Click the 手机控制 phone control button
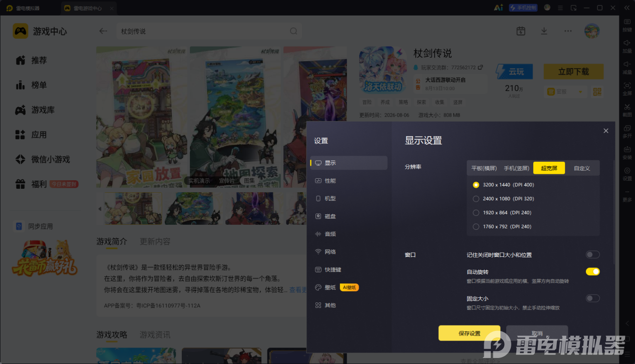The width and height of the screenshot is (635, 364). (523, 8)
